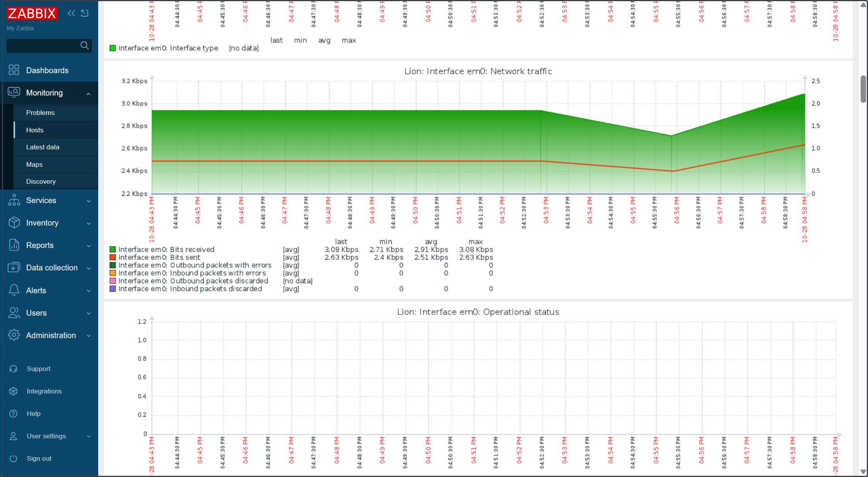This screenshot has height=477, width=868.
Task: Click the Zabbix logo
Action: click(x=32, y=14)
